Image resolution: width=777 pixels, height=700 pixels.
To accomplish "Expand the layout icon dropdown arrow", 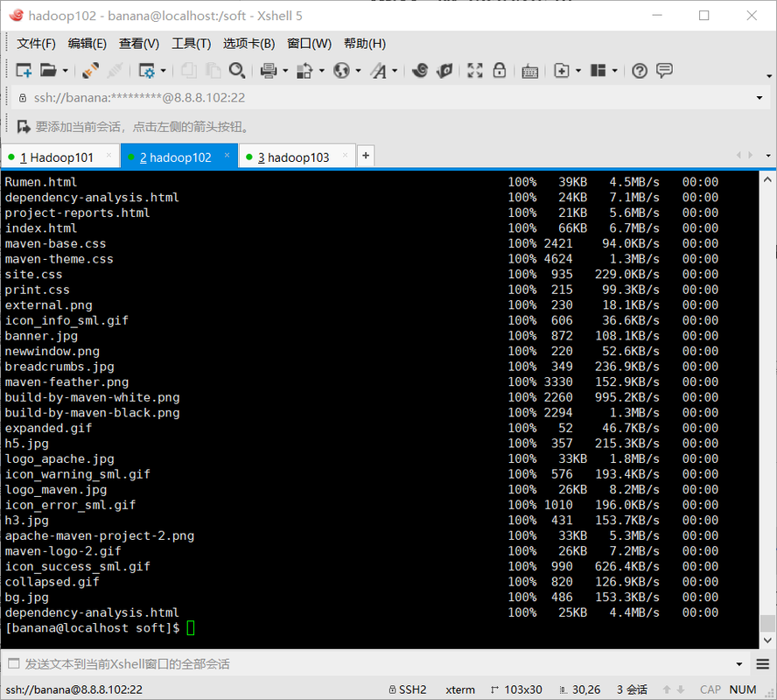I will [615, 71].
